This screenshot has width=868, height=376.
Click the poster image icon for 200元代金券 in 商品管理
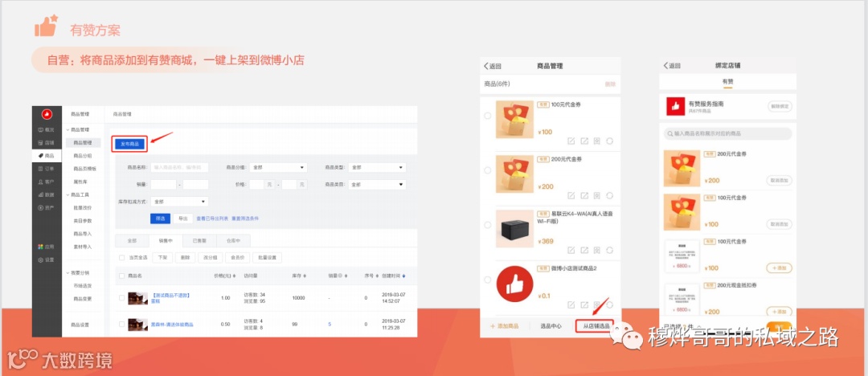tap(596, 195)
